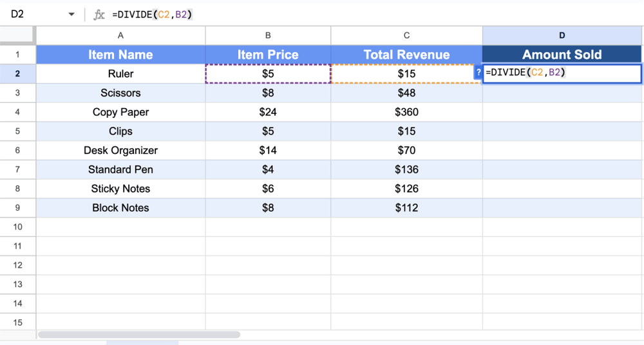Click the highlighted column D header

[x=562, y=35]
